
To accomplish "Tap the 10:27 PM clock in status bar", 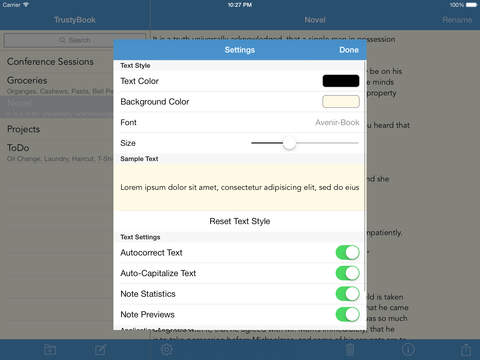I will tap(240, 5).
